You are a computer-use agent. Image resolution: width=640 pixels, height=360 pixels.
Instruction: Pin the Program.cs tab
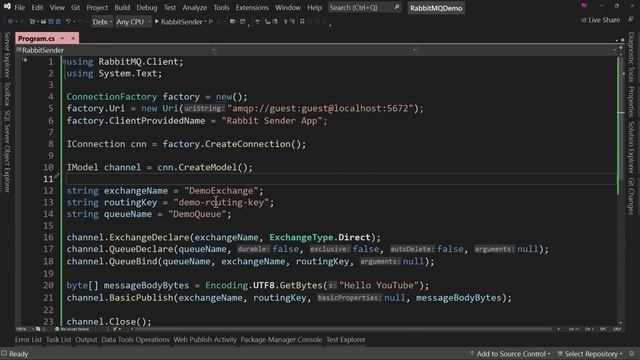tap(62, 38)
